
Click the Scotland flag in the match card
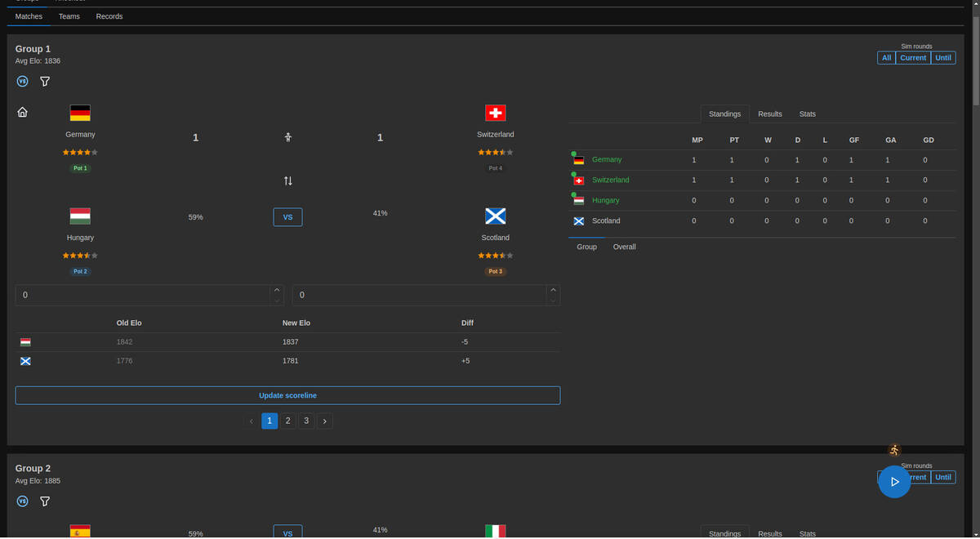(495, 216)
